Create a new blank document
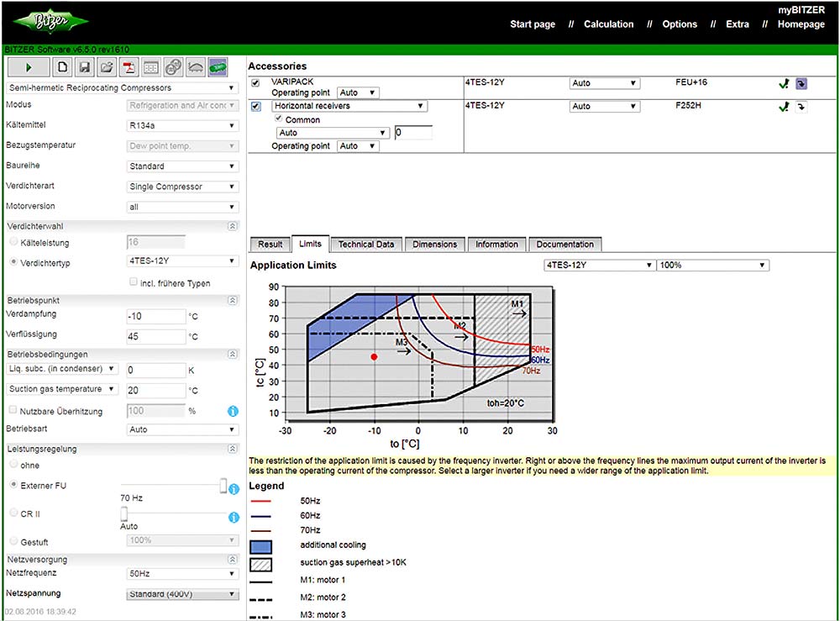This screenshot has width=840, height=621. [63, 67]
